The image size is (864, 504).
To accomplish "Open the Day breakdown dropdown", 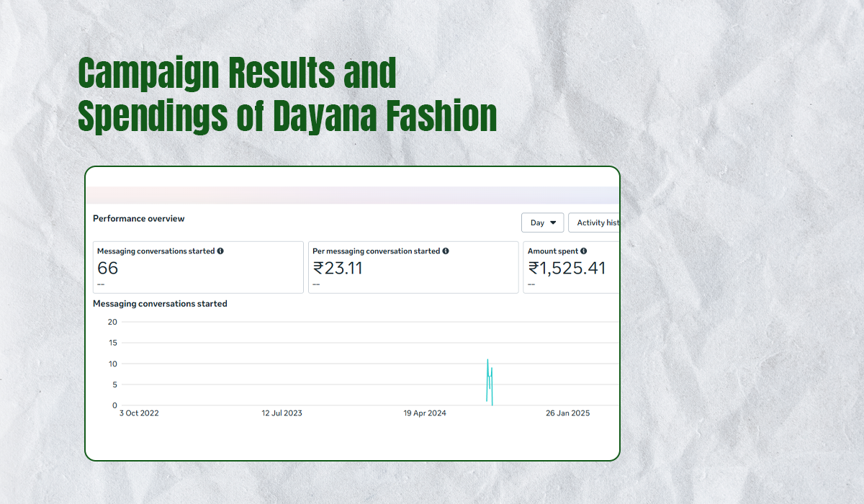I will [x=542, y=222].
